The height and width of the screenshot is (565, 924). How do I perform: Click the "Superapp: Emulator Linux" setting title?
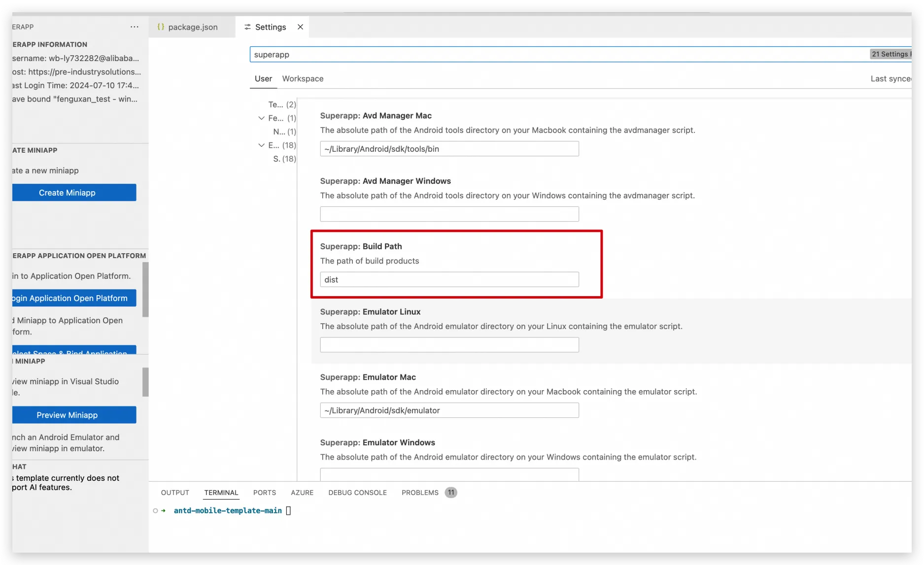coord(371,312)
